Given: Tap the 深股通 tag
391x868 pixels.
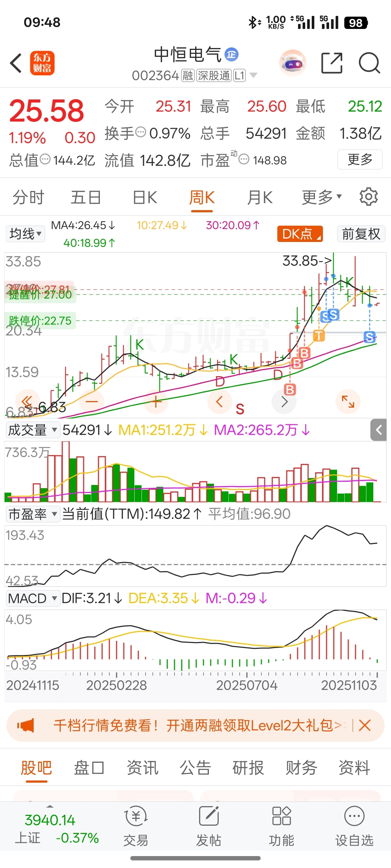Looking at the screenshot, I should [x=214, y=76].
